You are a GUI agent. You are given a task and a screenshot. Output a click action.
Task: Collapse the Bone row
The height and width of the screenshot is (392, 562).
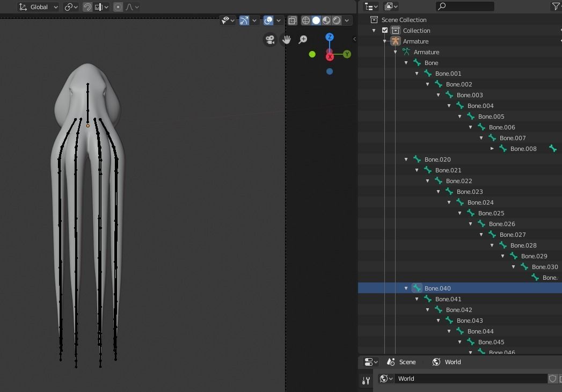(406, 63)
